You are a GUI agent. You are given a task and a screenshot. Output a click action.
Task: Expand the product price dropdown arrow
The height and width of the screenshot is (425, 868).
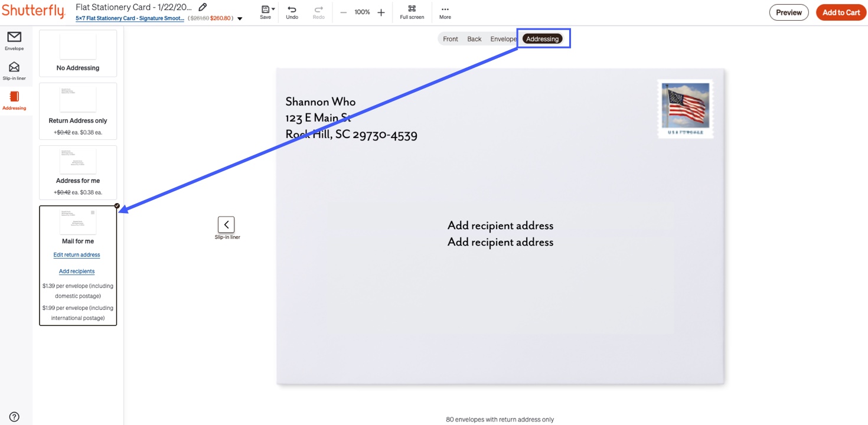[240, 19]
